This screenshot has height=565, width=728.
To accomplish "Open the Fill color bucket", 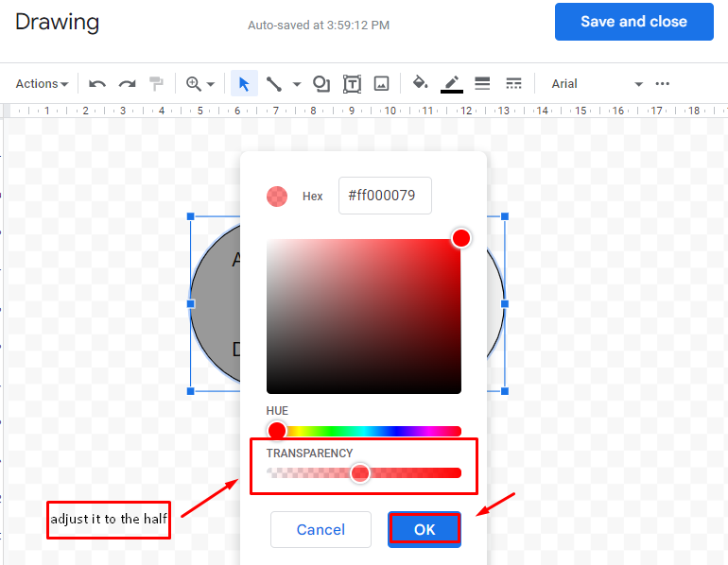I will 420,83.
